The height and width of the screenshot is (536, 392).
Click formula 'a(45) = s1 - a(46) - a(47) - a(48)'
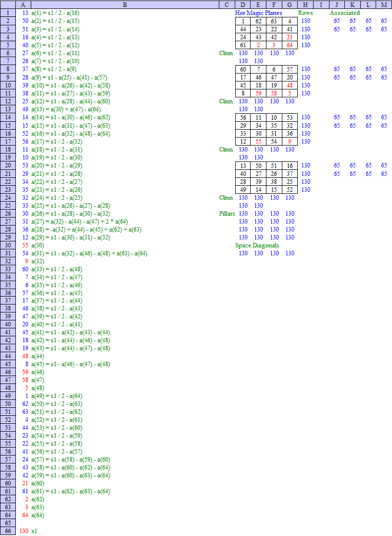click(x=70, y=365)
